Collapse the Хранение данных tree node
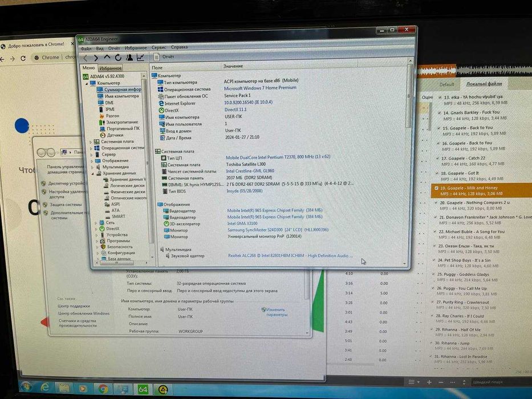 click(x=92, y=173)
